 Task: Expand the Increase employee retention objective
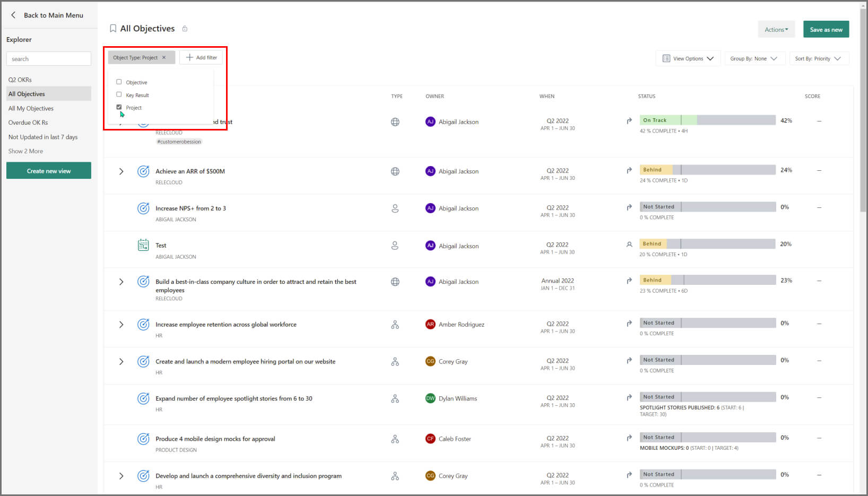tap(121, 325)
